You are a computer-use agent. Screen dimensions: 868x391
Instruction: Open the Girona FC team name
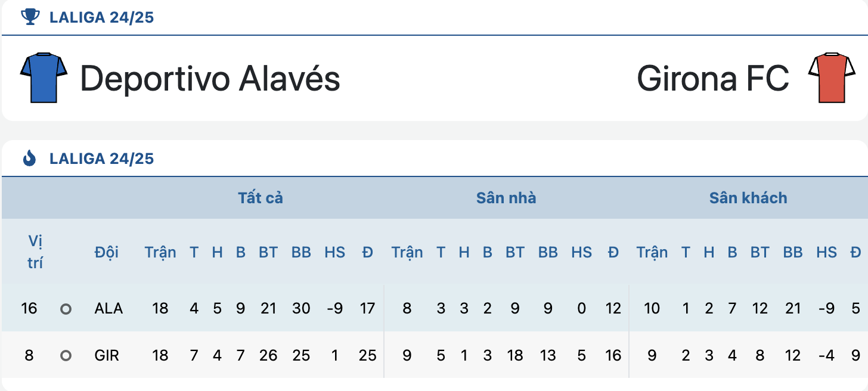click(x=713, y=78)
